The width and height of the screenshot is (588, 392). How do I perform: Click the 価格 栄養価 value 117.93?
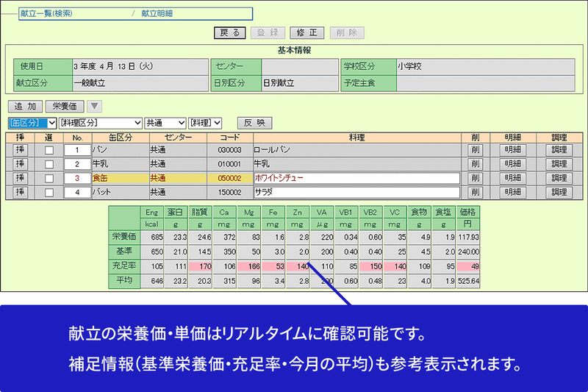(x=468, y=238)
